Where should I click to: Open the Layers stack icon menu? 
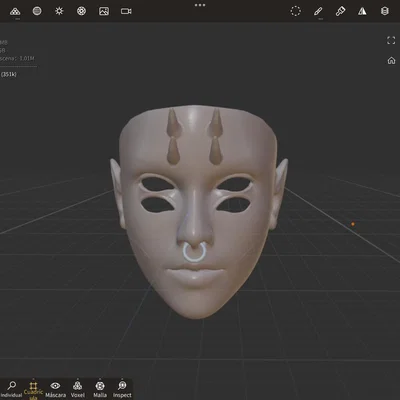point(385,11)
